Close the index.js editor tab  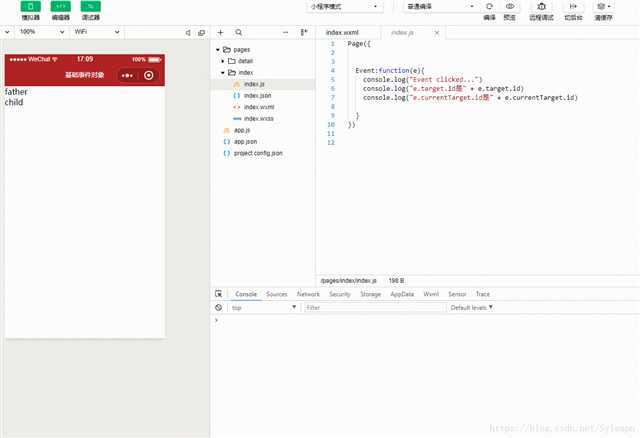point(437,33)
